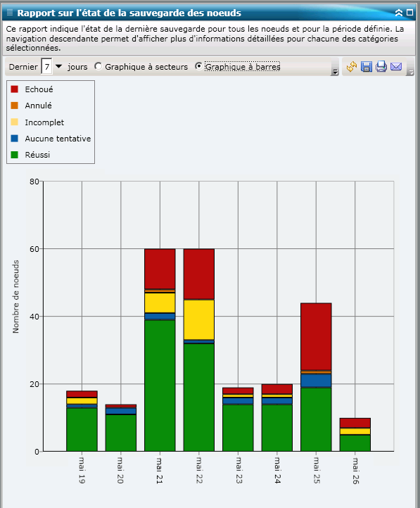
Task: Collapse the report panel with the double chevron
Action: coord(399,13)
